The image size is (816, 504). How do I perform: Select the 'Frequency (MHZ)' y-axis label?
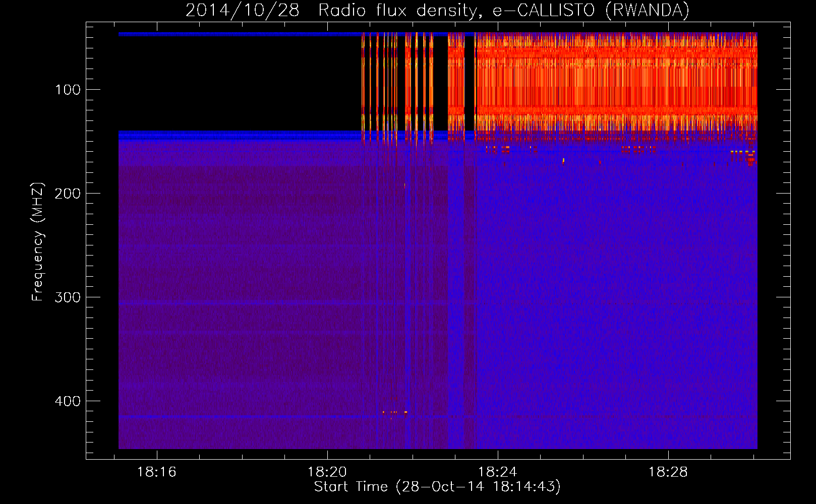tap(38, 242)
